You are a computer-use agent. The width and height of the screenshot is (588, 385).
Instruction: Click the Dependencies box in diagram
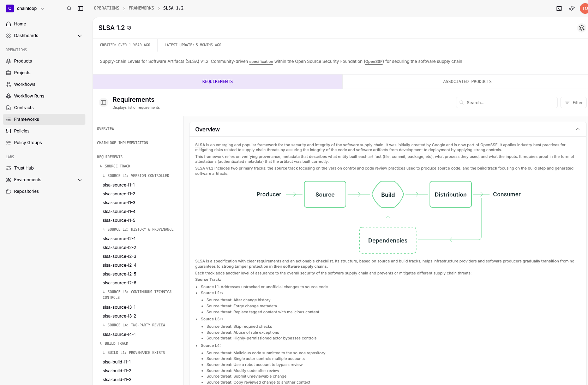point(388,240)
